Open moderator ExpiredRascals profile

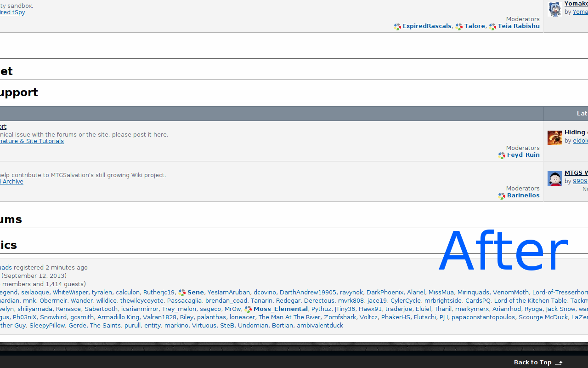(427, 26)
